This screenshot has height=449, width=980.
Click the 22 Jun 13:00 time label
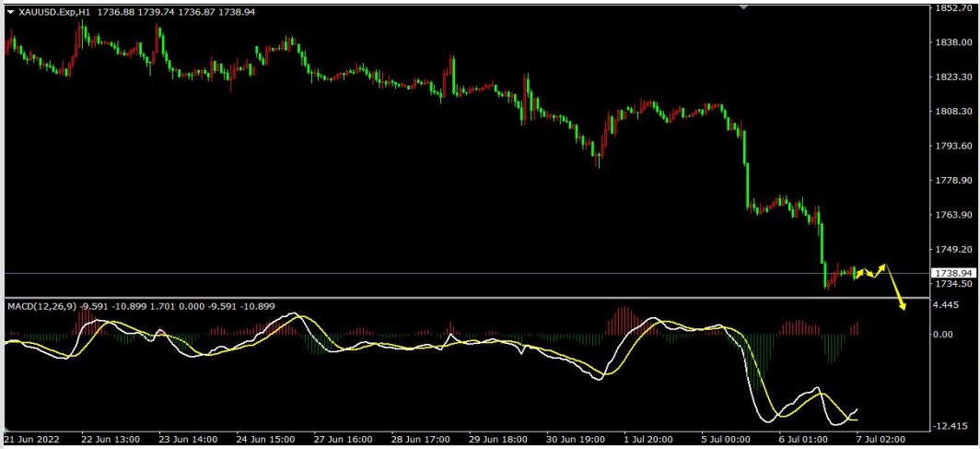(110, 440)
